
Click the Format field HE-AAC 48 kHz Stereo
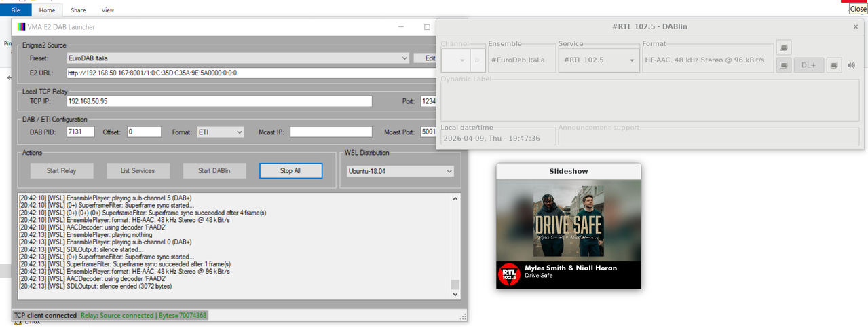[x=708, y=60]
